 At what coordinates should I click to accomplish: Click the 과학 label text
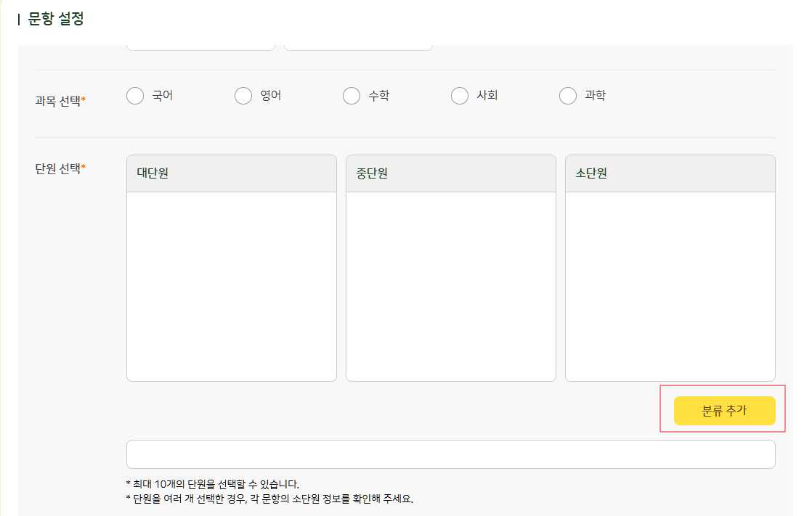(596, 95)
